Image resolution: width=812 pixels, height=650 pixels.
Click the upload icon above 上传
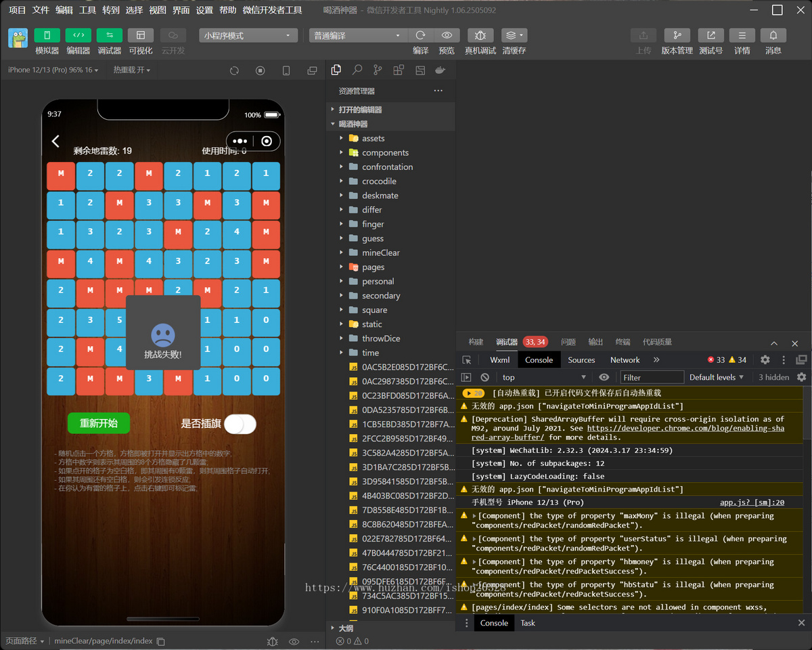pos(643,35)
